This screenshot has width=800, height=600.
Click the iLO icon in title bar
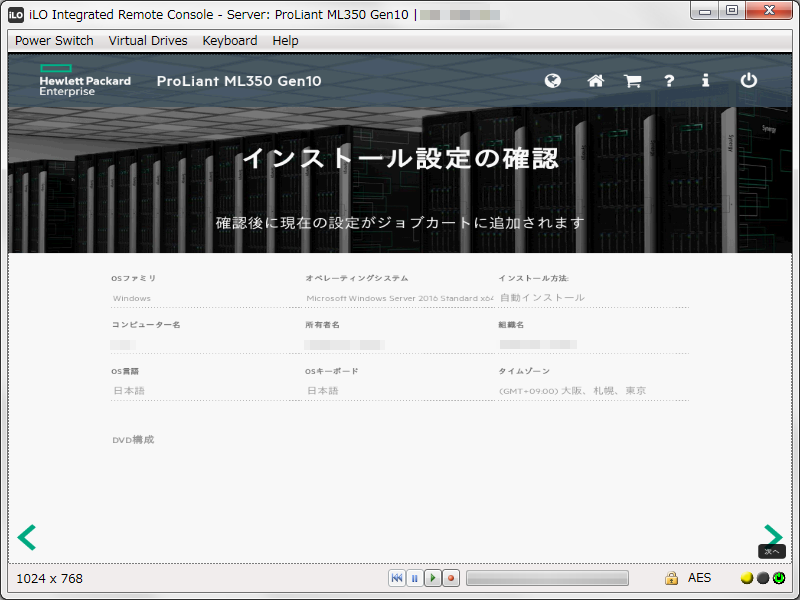(x=16, y=15)
